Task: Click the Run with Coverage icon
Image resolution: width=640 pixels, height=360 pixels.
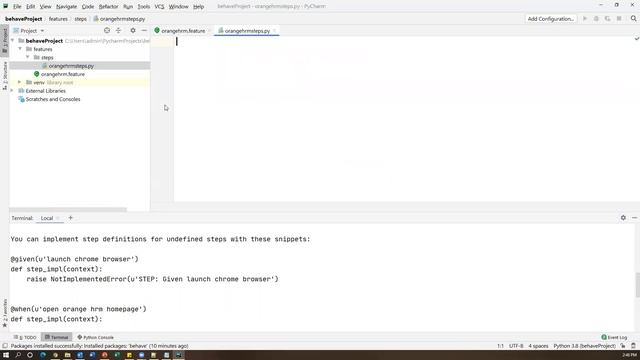Action: coord(608,19)
